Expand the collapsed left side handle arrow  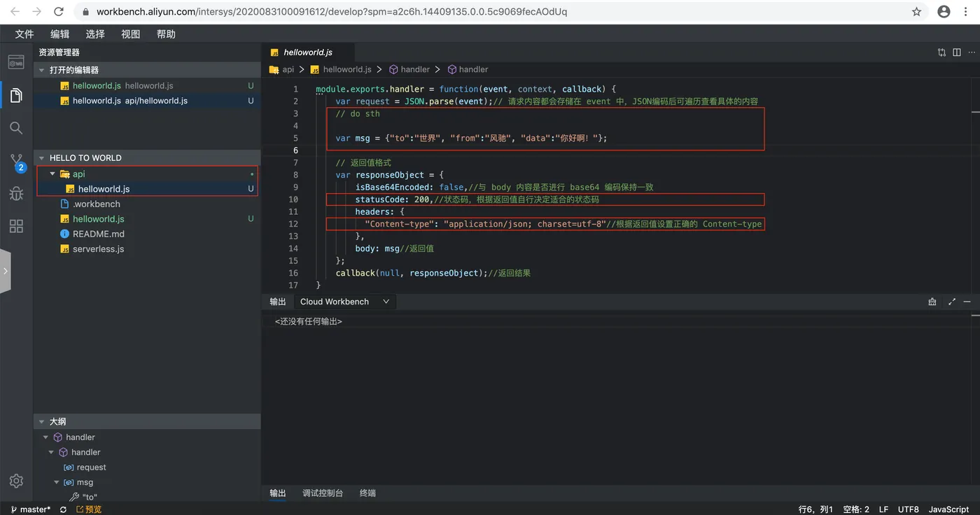(x=6, y=271)
